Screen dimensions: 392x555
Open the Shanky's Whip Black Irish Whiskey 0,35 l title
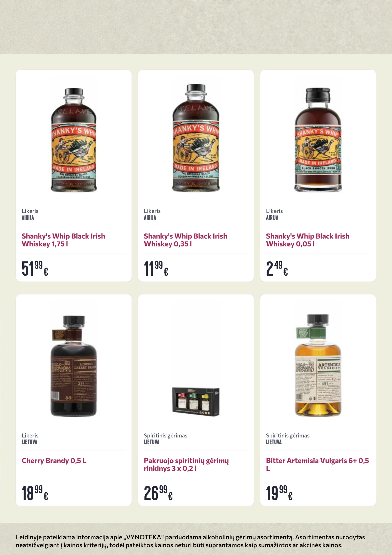pyautogui.click(x=185, y=240)
